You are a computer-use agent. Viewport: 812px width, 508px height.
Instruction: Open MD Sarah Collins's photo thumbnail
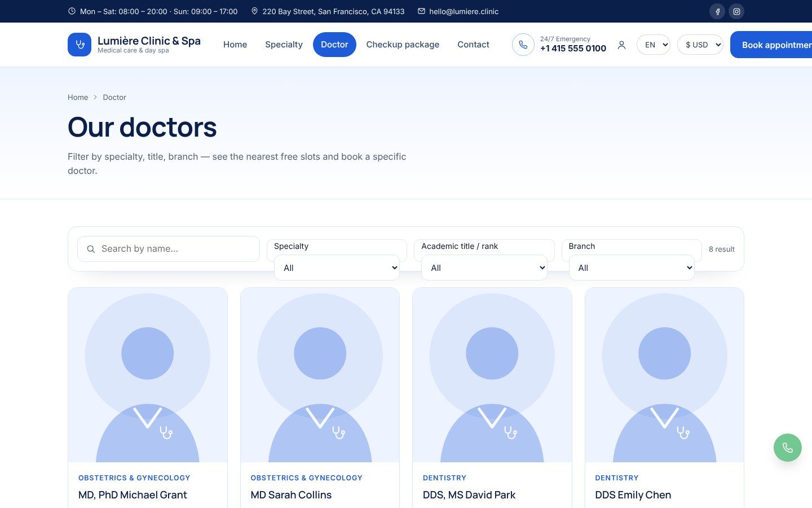320,375
